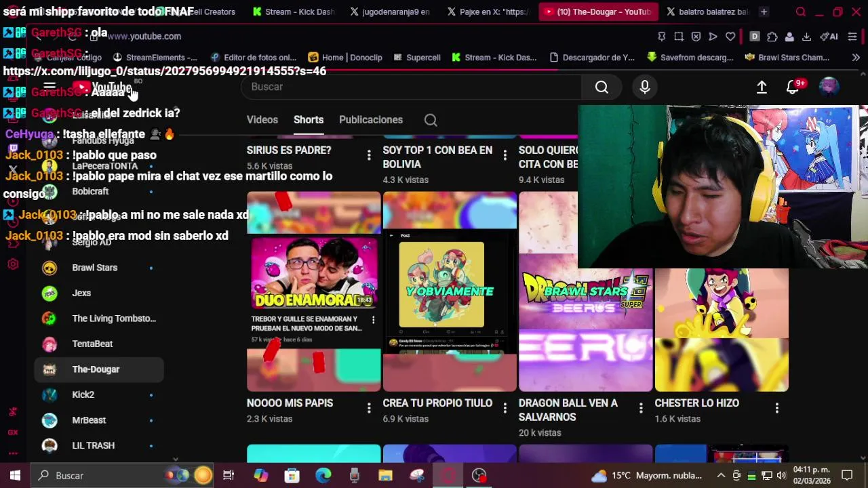Open the Windows Start menu

[x=15, y=475]
